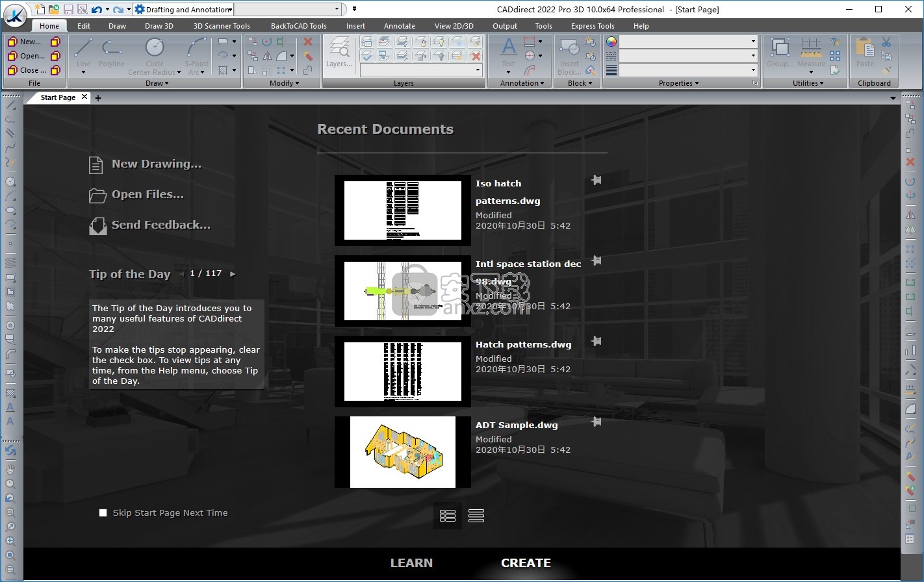Expand the Utilities panel
Screen dimensions: 924x582
coord(808,83)
